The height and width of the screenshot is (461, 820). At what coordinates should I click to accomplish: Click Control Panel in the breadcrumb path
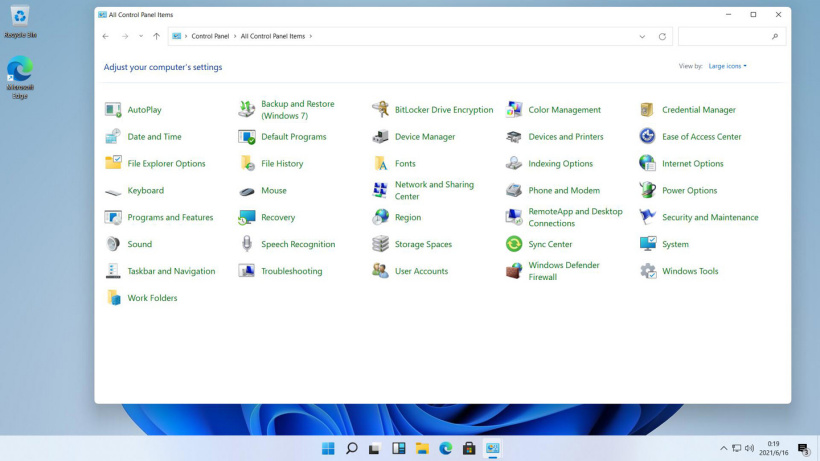pos(210,36)
